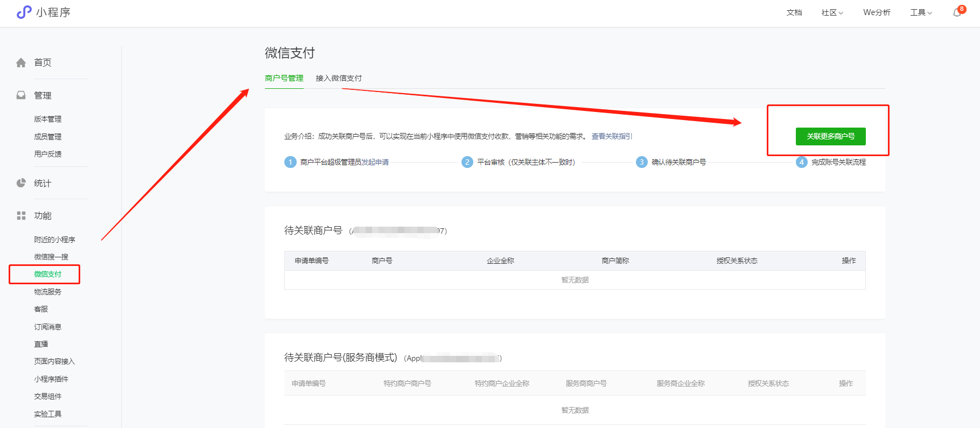Go to 订阅消息 in the sidebar
Image resolution: width=980 pixels, height=428 pixels.
click(x=48, y=327)
